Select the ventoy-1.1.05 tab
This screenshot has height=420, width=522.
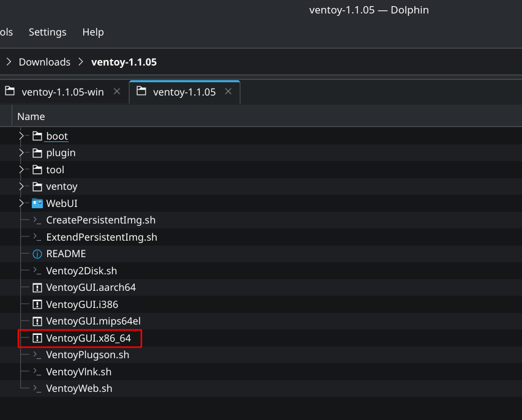pyautogui.click(x=184, y=92)
